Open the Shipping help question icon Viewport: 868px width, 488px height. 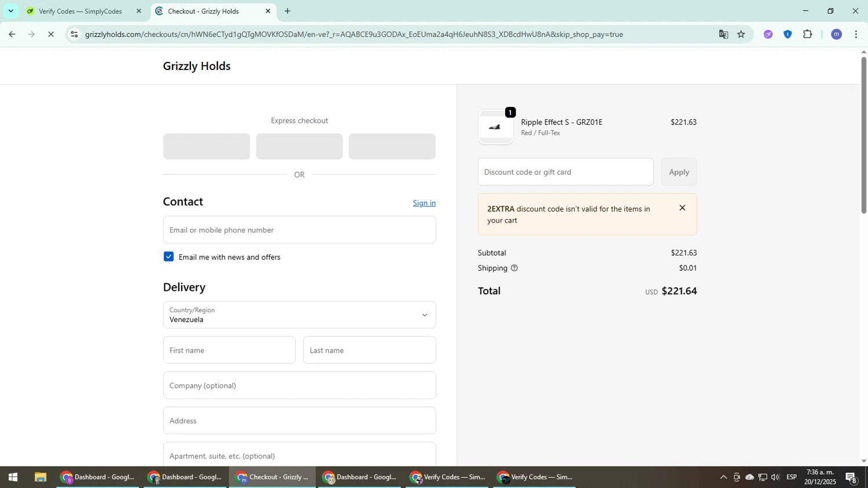click(514, 268)
